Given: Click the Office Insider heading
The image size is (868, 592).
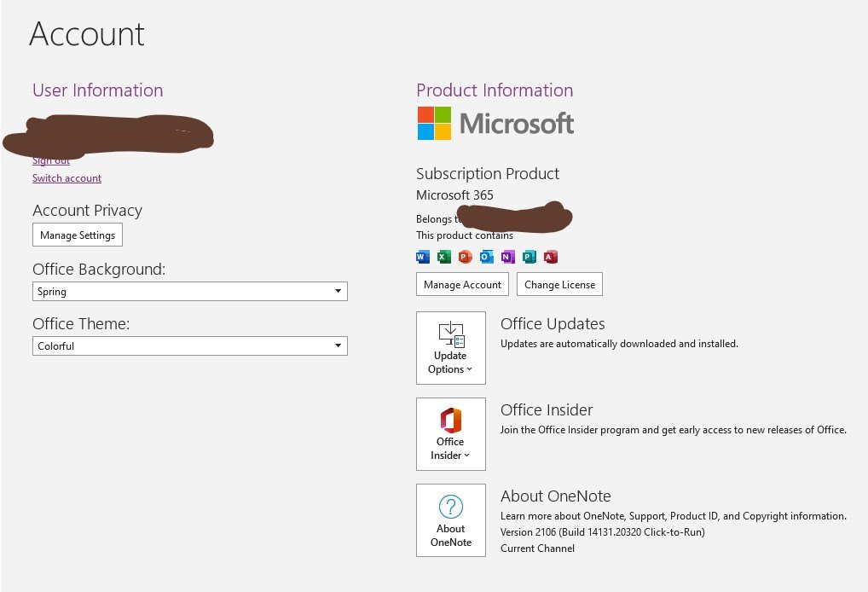Looking at the screenshot, I should 547,409.
